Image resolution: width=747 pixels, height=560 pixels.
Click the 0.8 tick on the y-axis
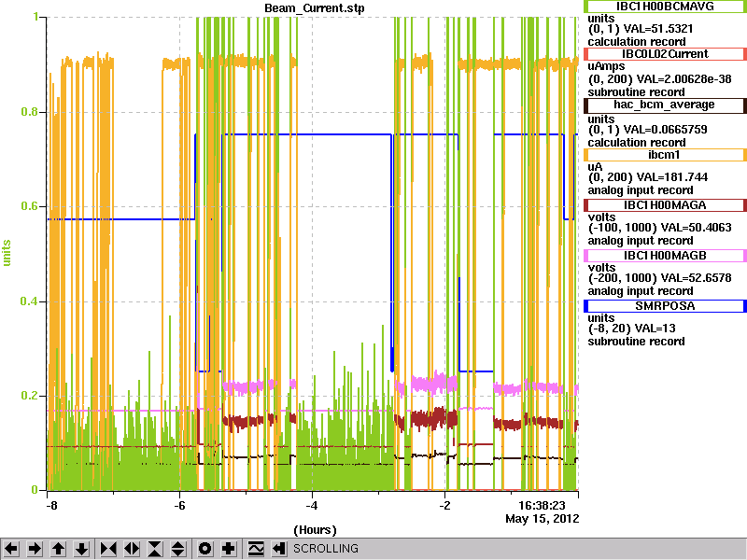(29, 112)
